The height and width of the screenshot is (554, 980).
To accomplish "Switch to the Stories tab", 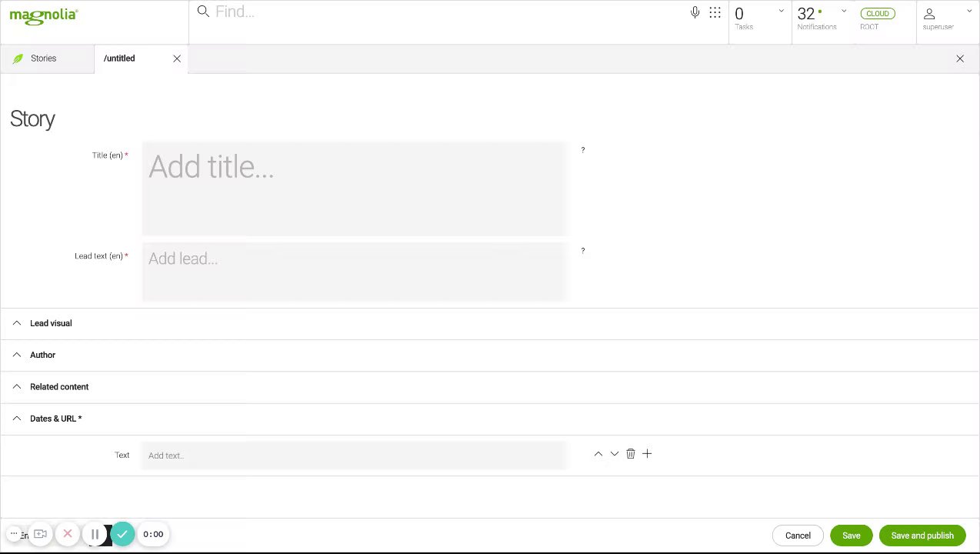I will point(43,58).
